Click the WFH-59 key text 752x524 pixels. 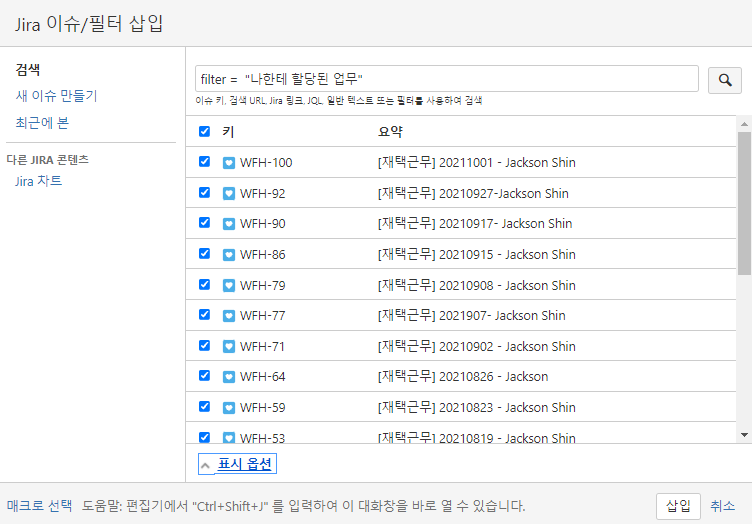coord(263,408)
